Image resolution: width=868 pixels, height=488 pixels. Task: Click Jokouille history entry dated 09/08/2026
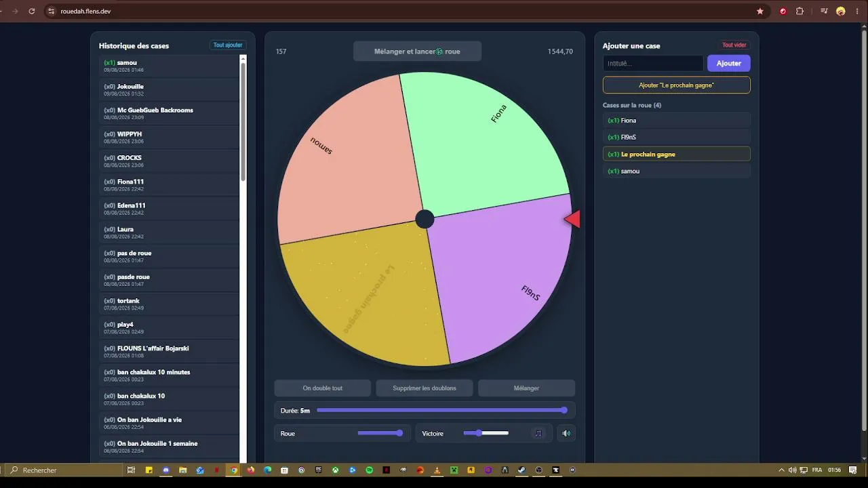point(170,89)
